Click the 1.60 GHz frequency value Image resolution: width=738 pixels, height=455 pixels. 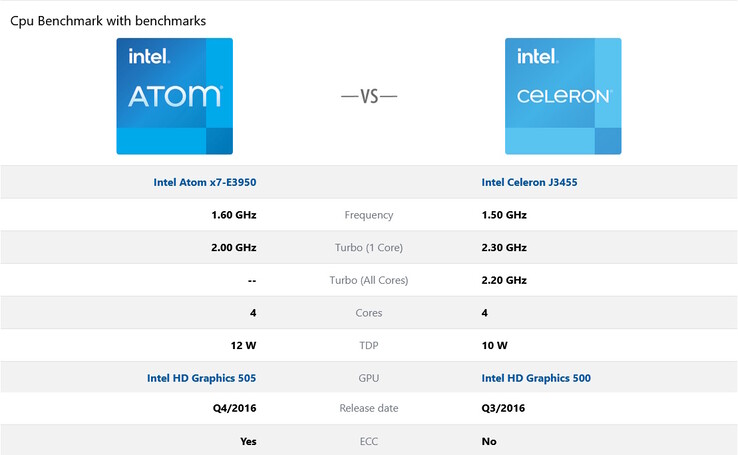[x=234, y=215]
